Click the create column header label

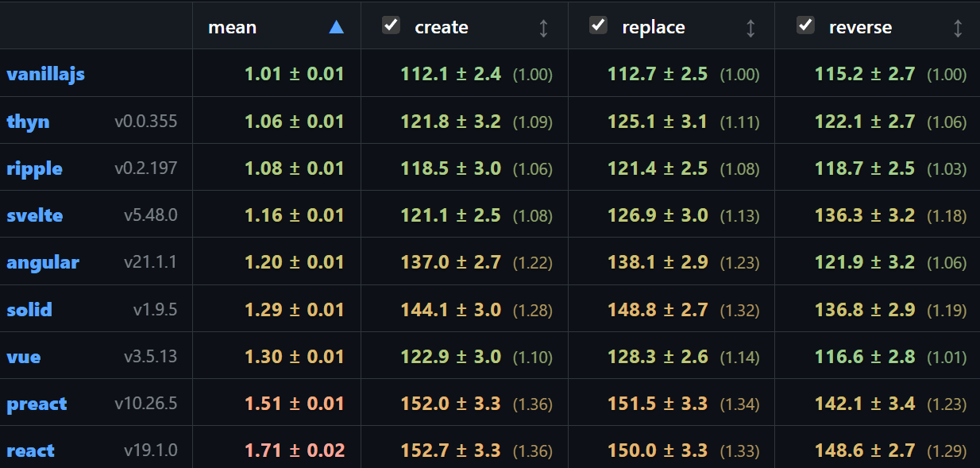point(441,26)
